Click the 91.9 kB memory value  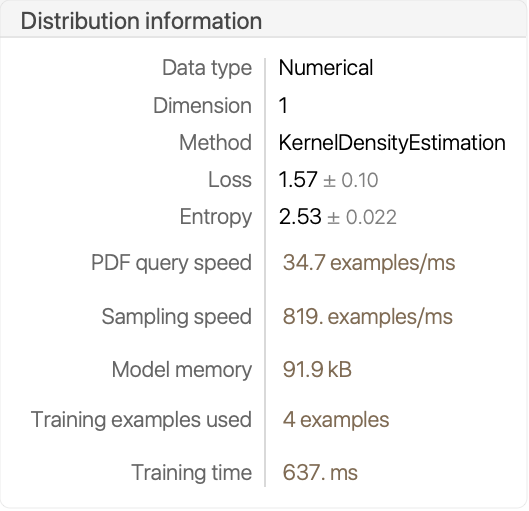317,370
